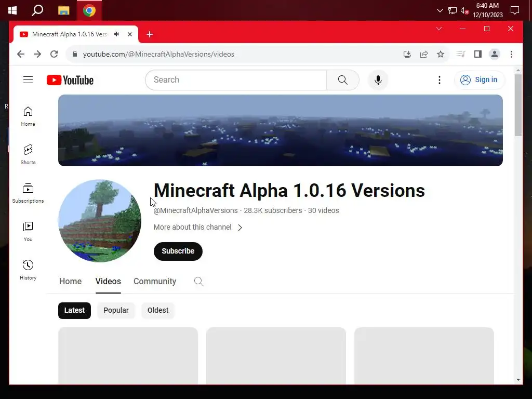
Task: Go to Home in sidebar
Action: [x=28, y=116]
